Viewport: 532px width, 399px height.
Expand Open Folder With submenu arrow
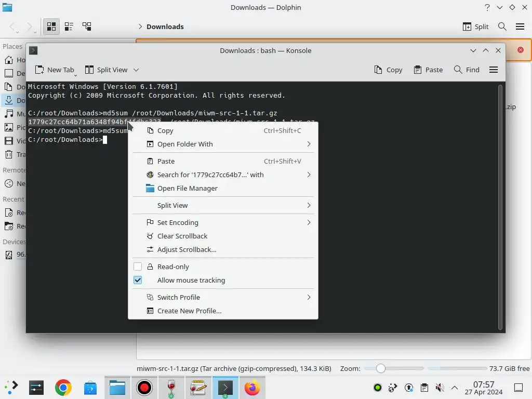309,144
